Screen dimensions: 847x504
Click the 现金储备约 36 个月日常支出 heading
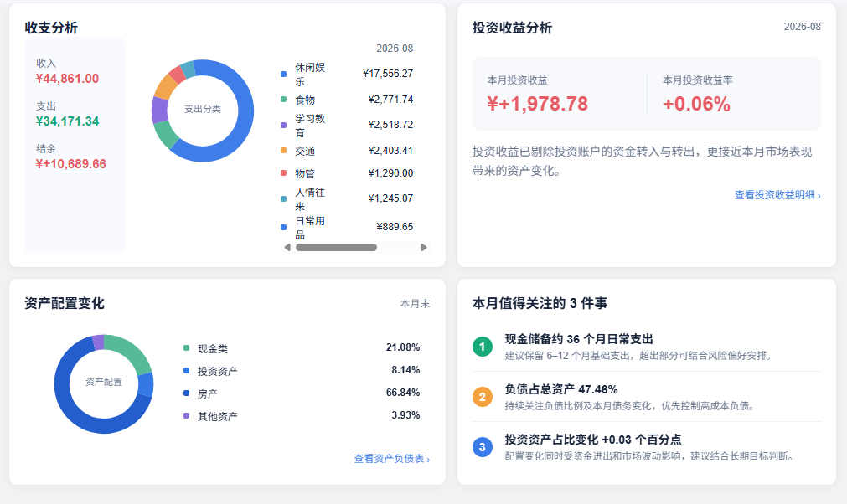tap(579, 339)
